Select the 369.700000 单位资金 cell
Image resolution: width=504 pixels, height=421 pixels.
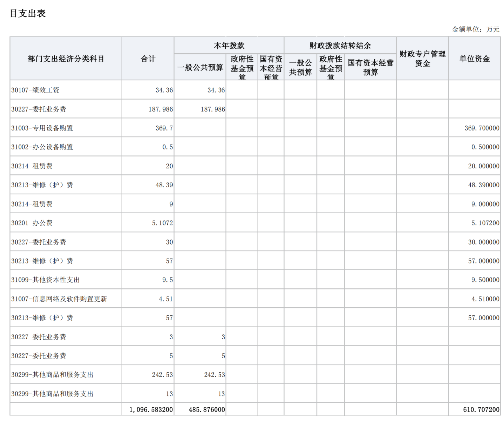482,128
